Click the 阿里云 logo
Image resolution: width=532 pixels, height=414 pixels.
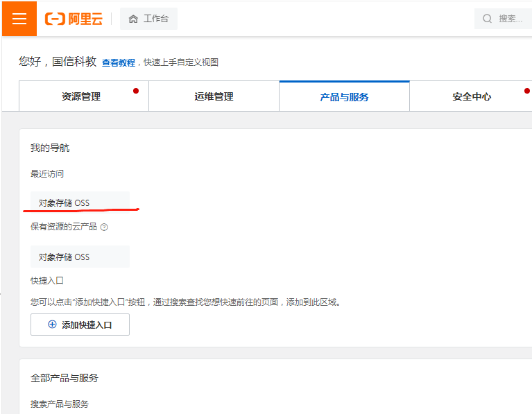74,19
